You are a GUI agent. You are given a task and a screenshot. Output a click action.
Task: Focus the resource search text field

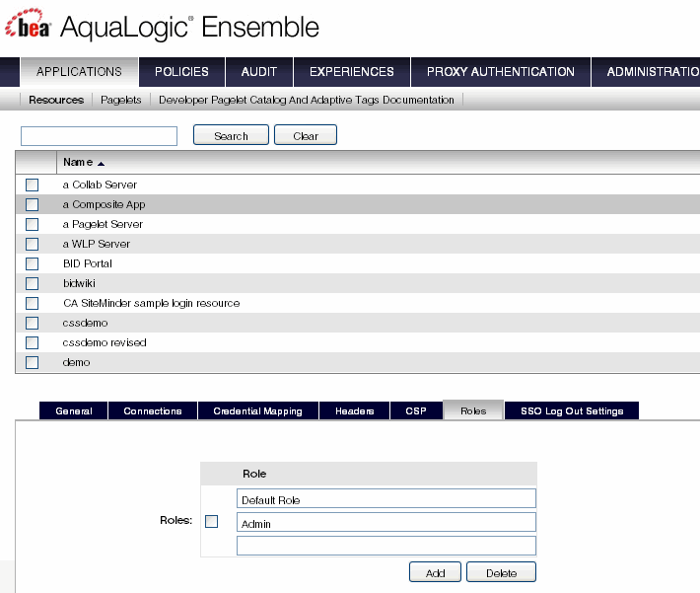100,136
